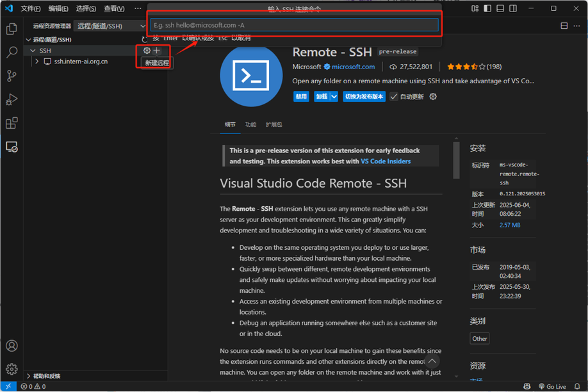Click the Remote - SSH extension title
The width and height of the screenshot is (588, 392).
tap(332, 52)
